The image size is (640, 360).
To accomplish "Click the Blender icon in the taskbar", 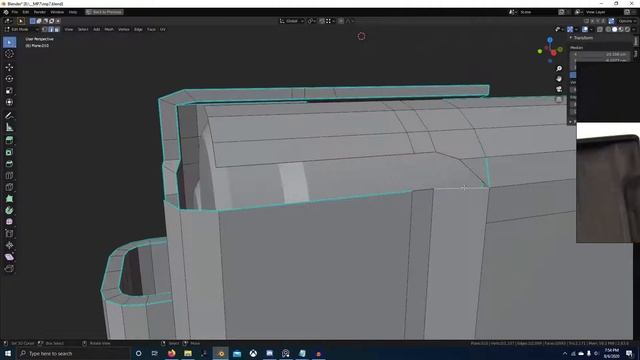I will click(220, 353).
